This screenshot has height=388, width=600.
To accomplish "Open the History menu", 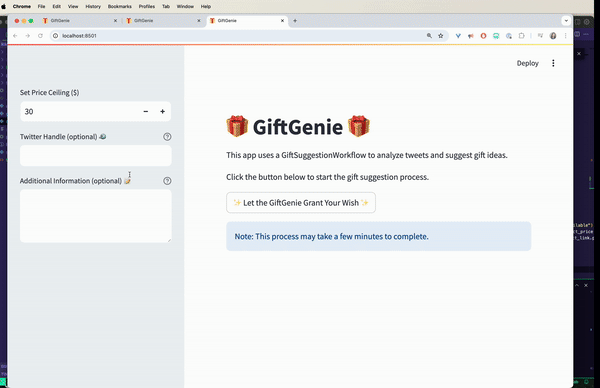I will (93, 7).
